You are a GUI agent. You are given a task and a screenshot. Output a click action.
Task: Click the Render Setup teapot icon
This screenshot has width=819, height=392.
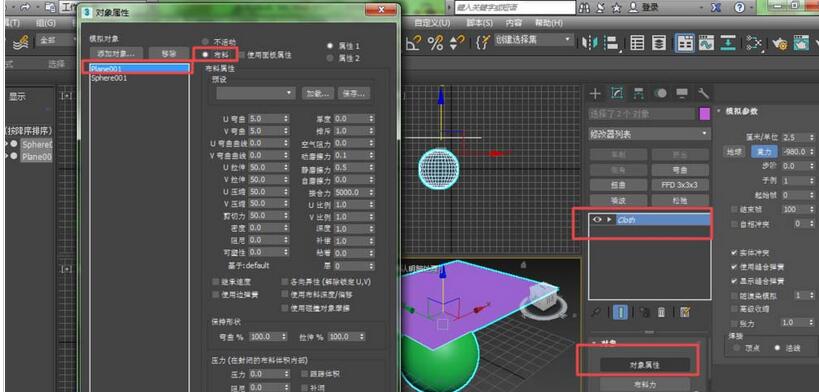[x=780, y=44]
